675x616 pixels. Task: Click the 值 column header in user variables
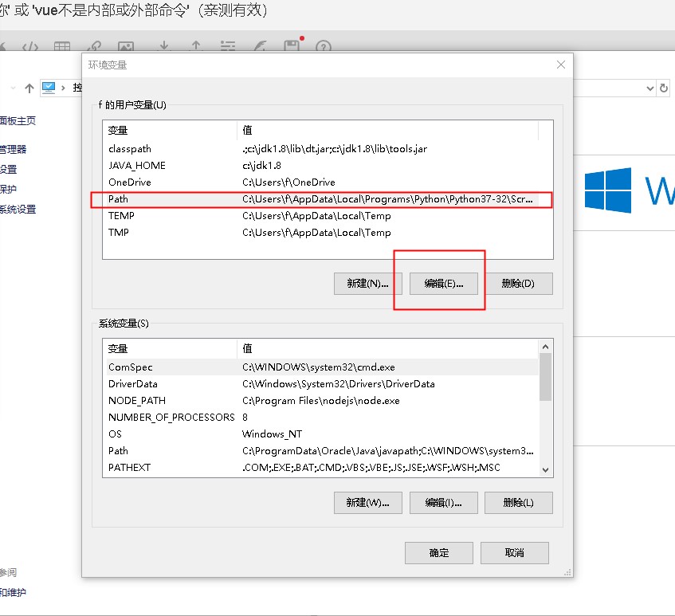coord(387,131)
